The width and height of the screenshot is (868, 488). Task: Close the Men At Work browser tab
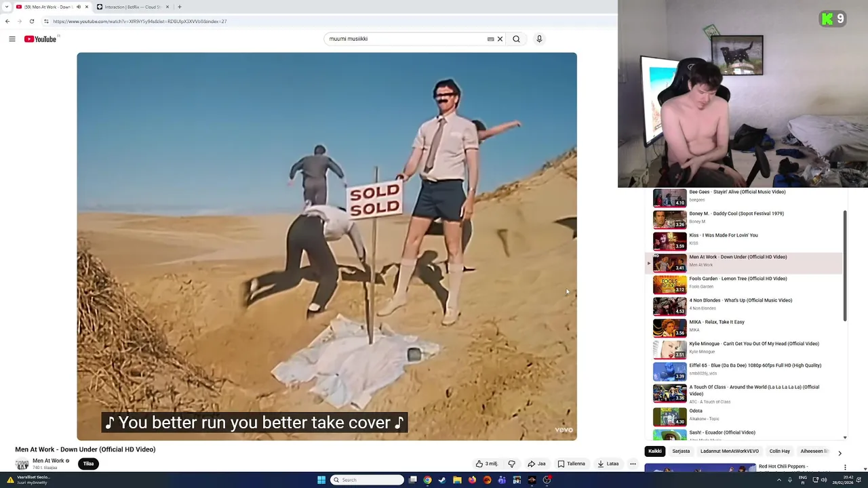[x=86, y=7]
